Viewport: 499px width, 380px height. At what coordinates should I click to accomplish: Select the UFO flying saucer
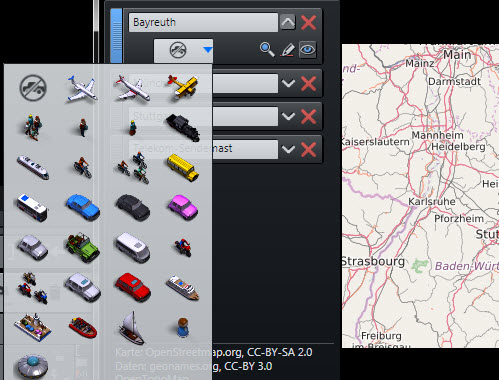33,367
